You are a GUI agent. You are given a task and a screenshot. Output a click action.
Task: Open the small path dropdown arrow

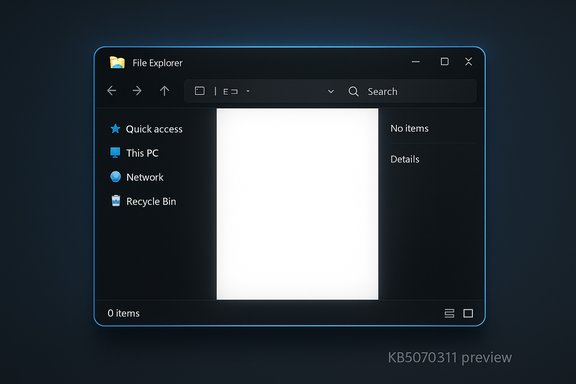tap(248, 91)
